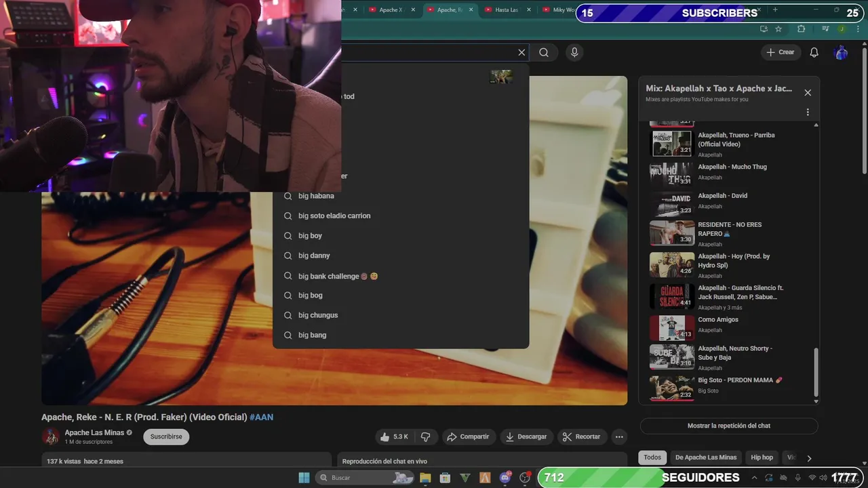Play RESIDENTE - NO ERES RAPERO
The image size is (868, 488).
(726, 233)
